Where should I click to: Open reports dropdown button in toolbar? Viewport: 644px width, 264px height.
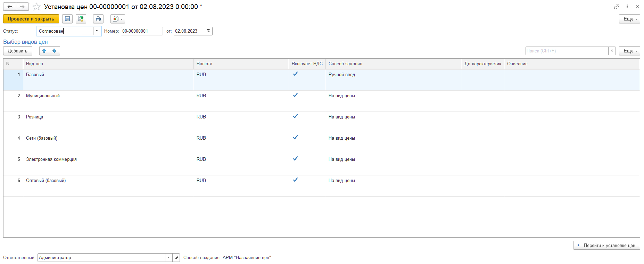click(x=118, y=19)
